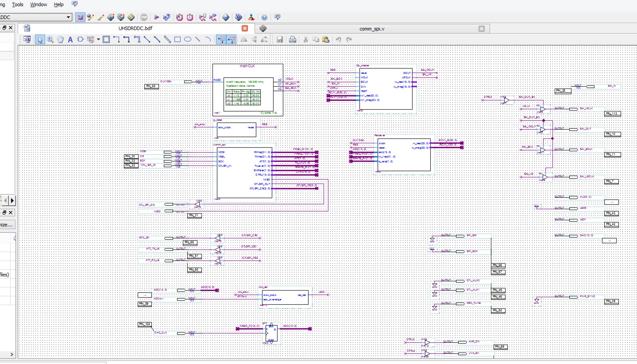The height and width of the screenshot is (364, 637).
Task: Select the Selection (arrow) tool
Action: [x=40, y=40]
